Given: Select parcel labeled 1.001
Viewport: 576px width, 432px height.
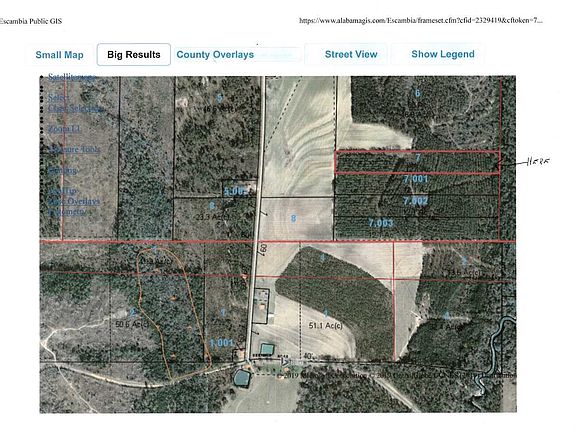Looking at the screenshot, I should (221, 343).
